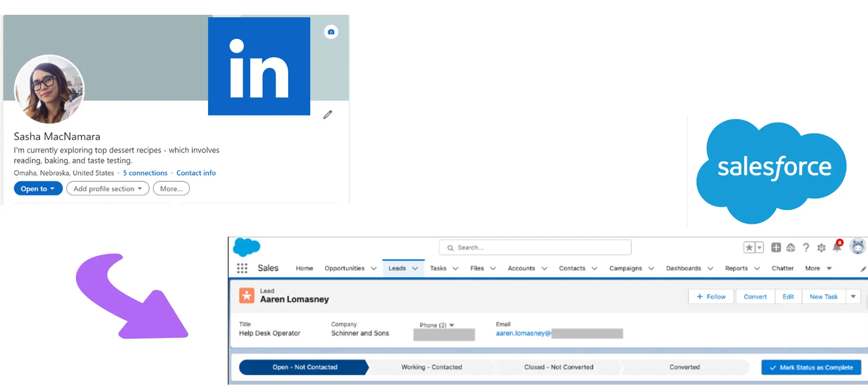The width and height of the screenshot is (868, 392).
Task: Open the Contact info link
Action: 196,173
